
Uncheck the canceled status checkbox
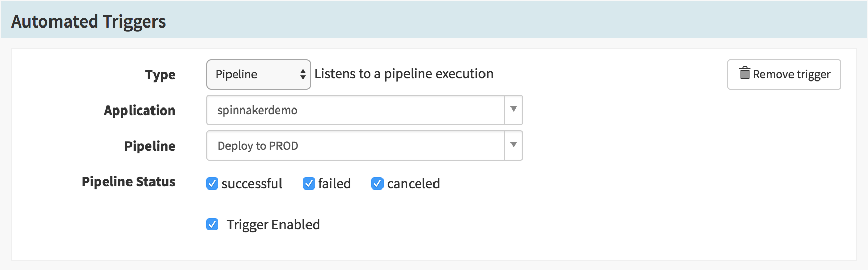377,183
